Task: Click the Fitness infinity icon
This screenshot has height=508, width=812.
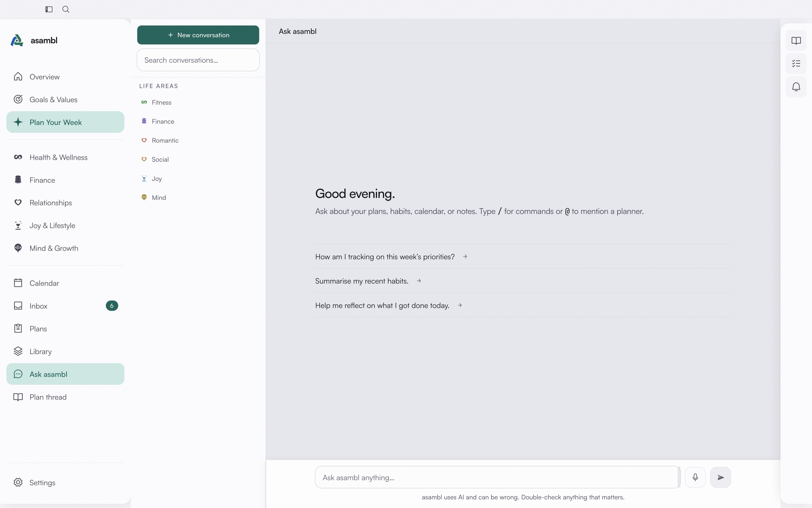Action: tap(144, 102)
